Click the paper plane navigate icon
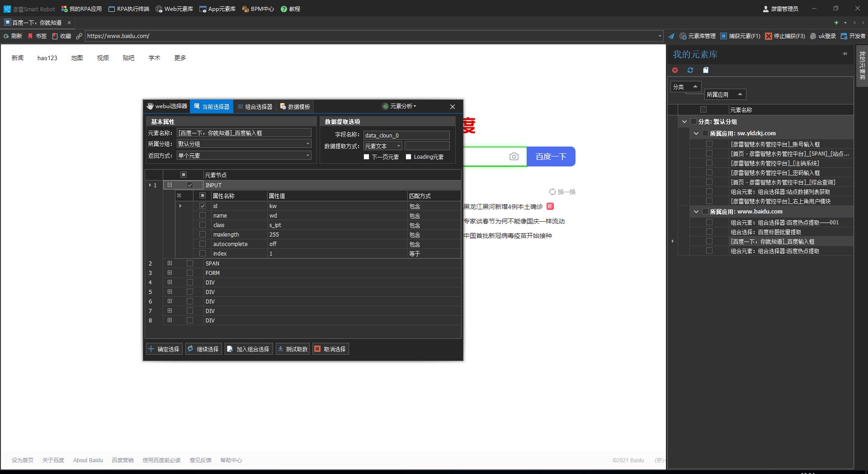 [x=671, y=36]
